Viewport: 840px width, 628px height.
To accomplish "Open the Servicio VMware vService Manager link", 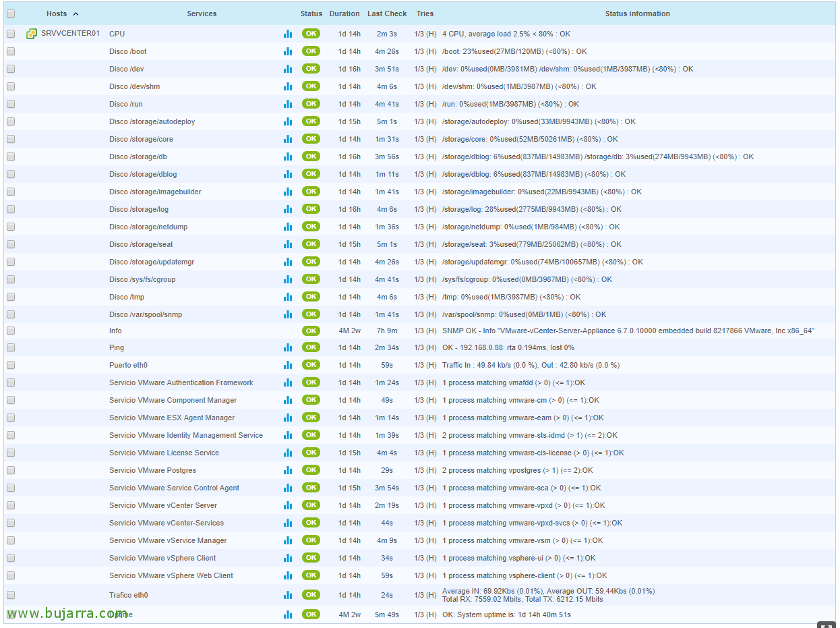I will point(168,540).
